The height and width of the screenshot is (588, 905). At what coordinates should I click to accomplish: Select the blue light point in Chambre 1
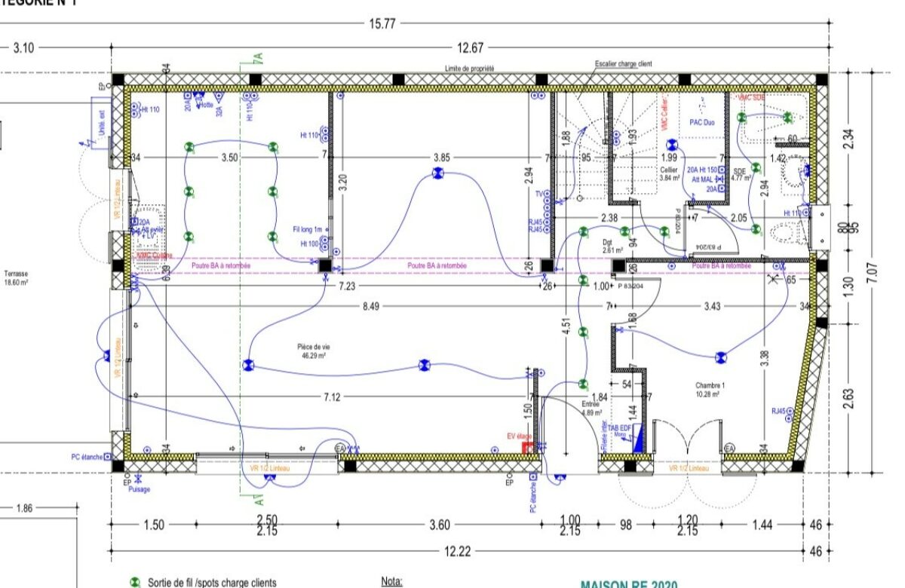click(x=720, y=358)
